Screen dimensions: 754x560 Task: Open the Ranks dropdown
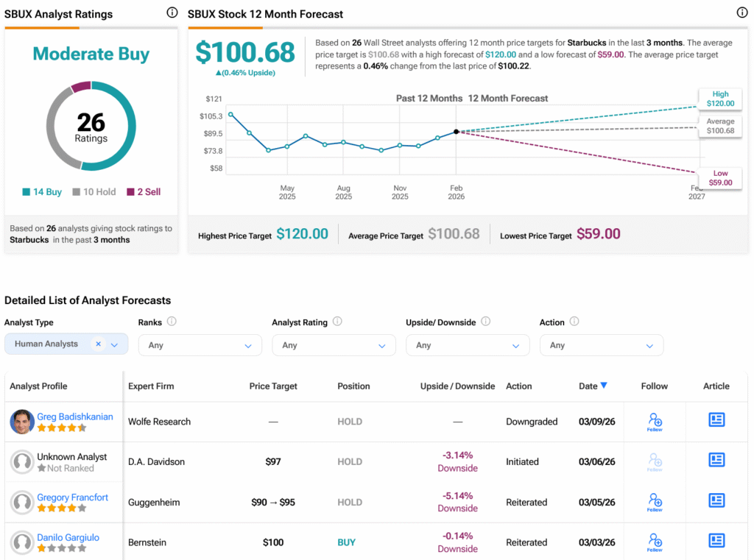coord(200,345)
